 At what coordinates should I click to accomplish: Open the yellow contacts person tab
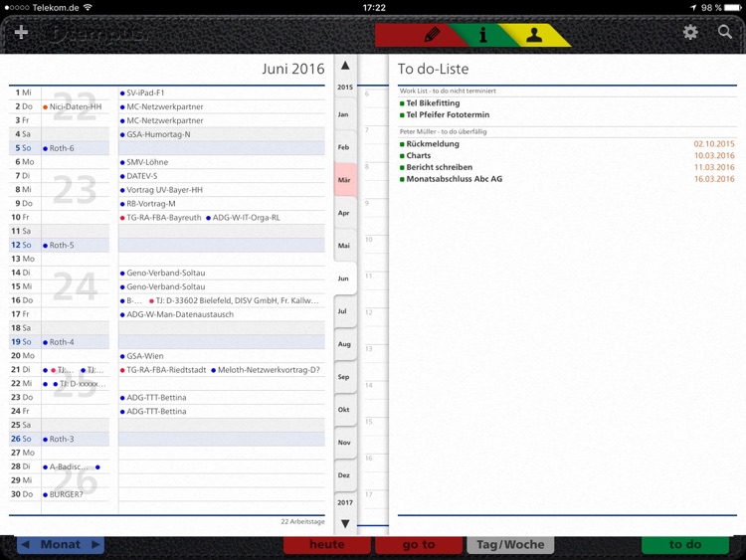point(534,35)
